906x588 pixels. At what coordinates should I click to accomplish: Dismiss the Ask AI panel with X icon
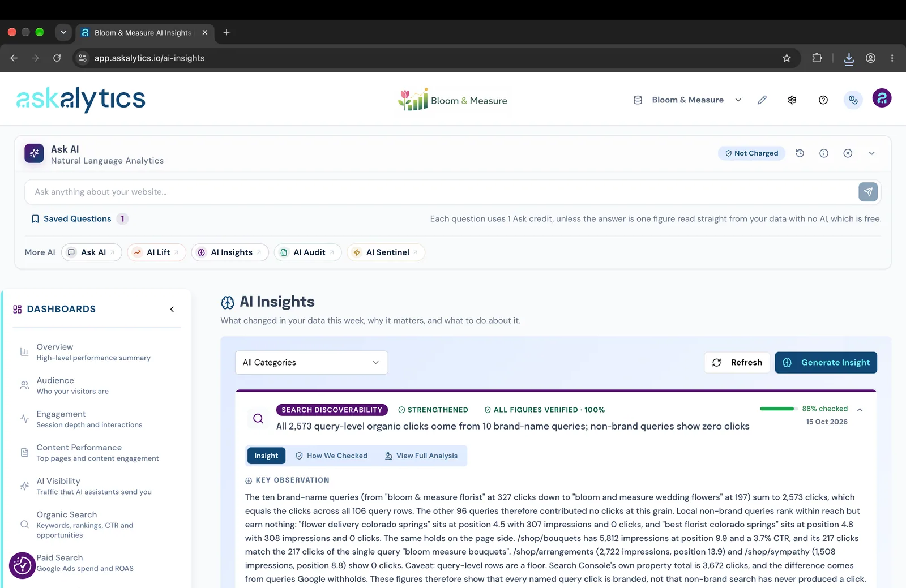click(848, 153)
